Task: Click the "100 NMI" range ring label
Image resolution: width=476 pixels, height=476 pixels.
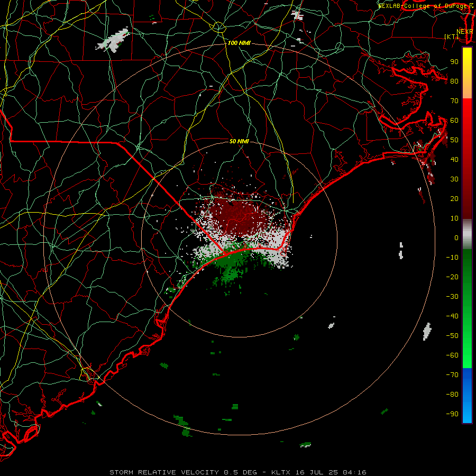Action: [239, 43]
